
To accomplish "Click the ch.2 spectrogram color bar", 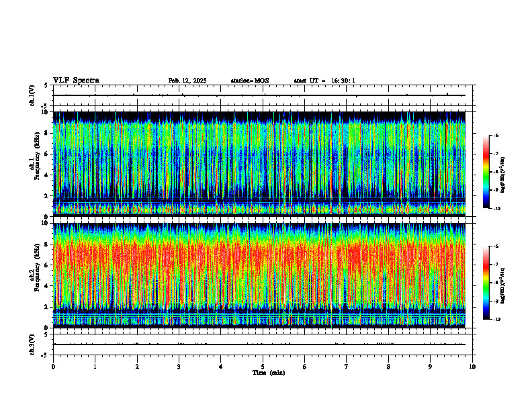I will [x=486, y=283].
